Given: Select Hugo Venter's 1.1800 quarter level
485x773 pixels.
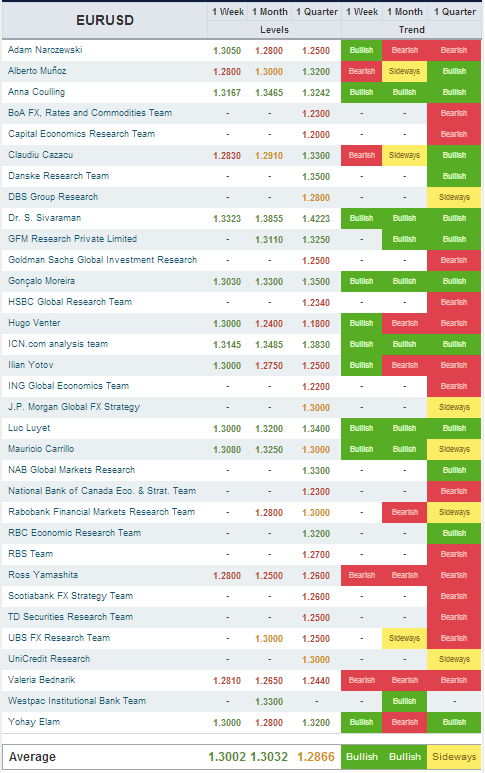Looking at the screenshot, I should [x=316, y=323].
